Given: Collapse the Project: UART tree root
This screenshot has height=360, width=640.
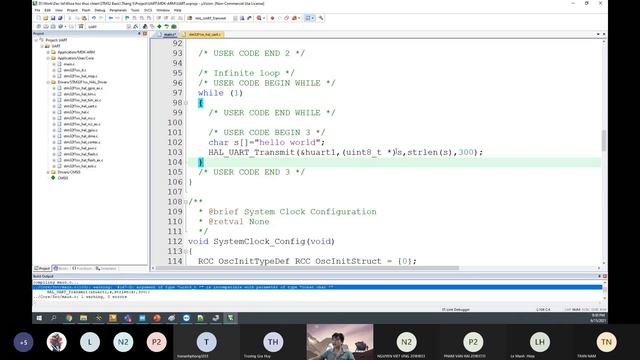Looking at the screenshot, I should (x=36, y=40).
